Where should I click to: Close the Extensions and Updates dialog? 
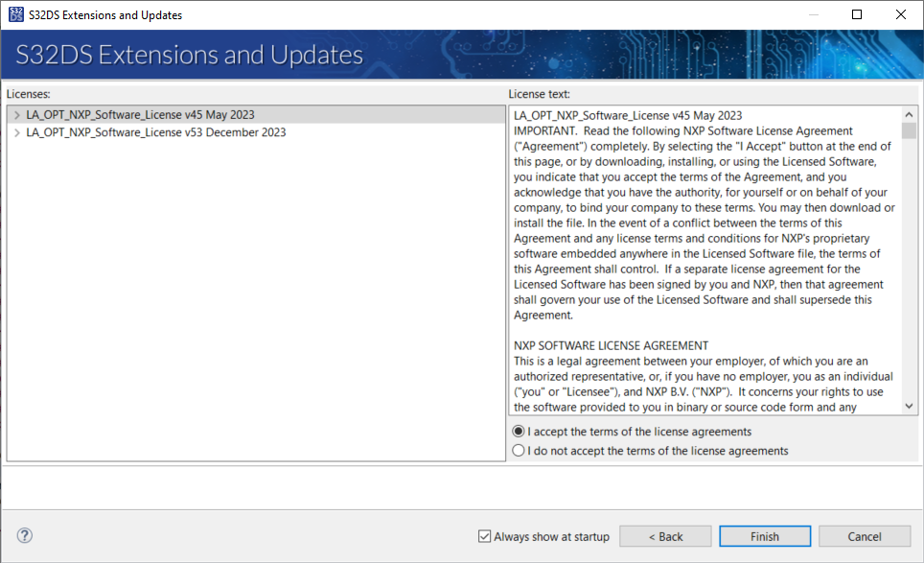(x=901, y=14)
